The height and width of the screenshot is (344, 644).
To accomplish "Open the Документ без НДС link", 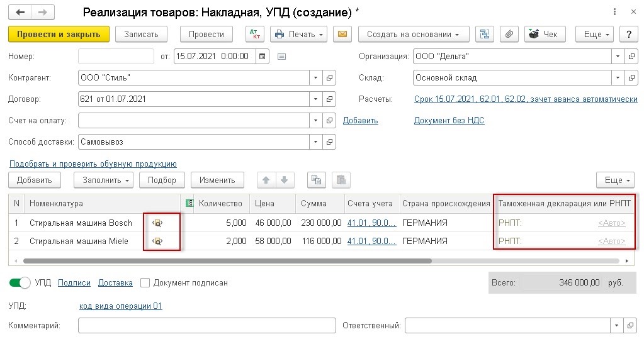I will pos(449,120).
